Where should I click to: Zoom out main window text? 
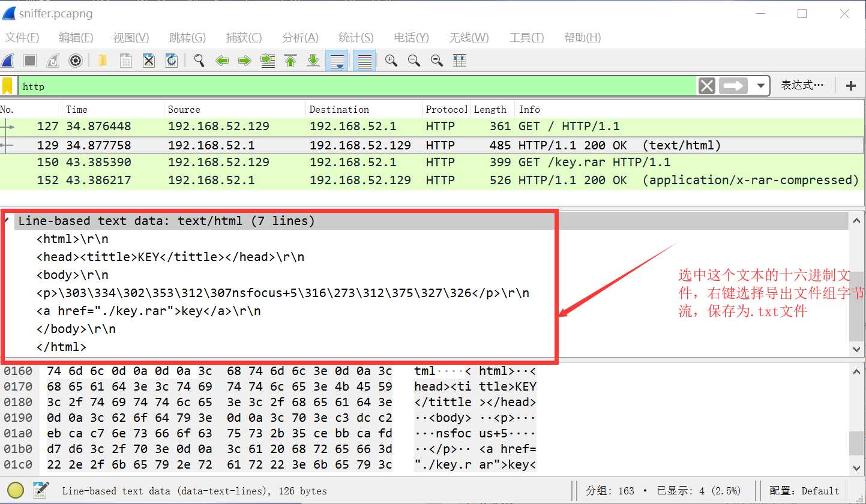[414, 61]
